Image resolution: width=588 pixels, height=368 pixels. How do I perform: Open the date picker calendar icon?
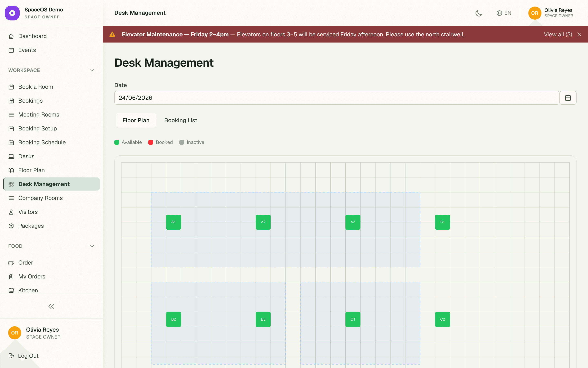click(568, 98)
